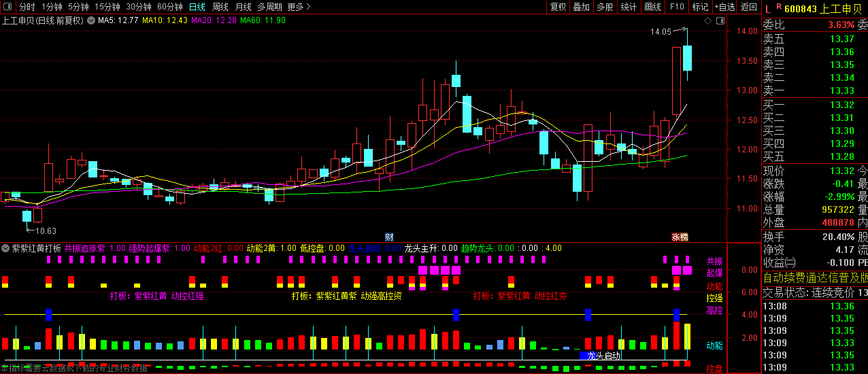This screenshot has height=374, width=868.
Task: Click stock code 600843 上工申贝 title
Action: [822, 9]
